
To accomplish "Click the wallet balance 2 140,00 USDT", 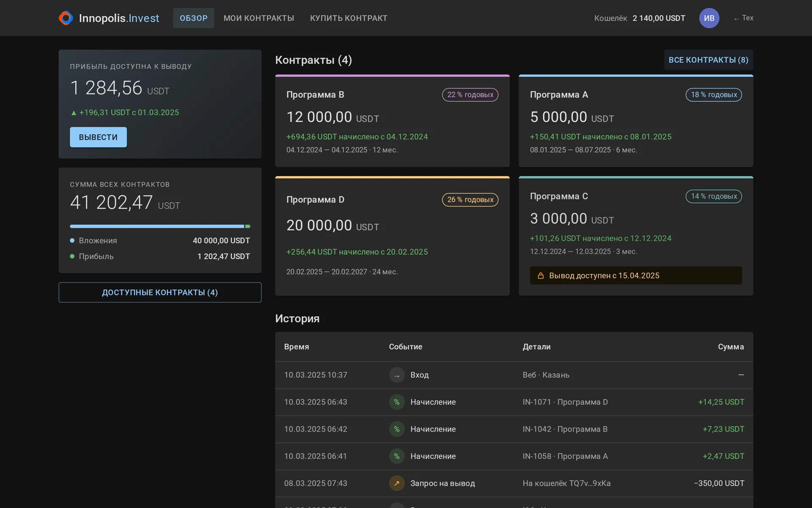I will click(659, 18).
